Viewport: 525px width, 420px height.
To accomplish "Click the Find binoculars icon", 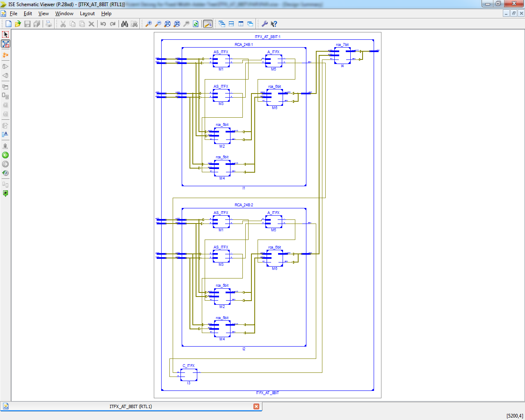I will [x=125, y=24].
